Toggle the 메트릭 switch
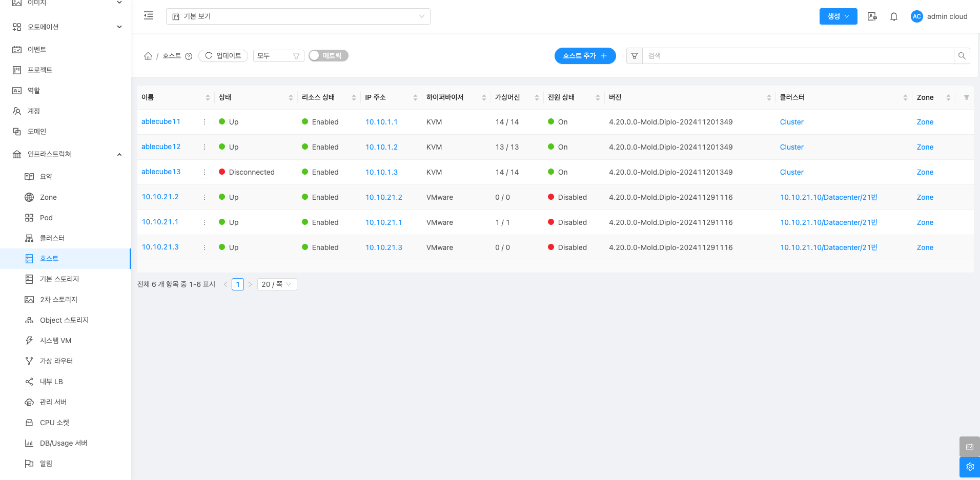 click(328, 56)
